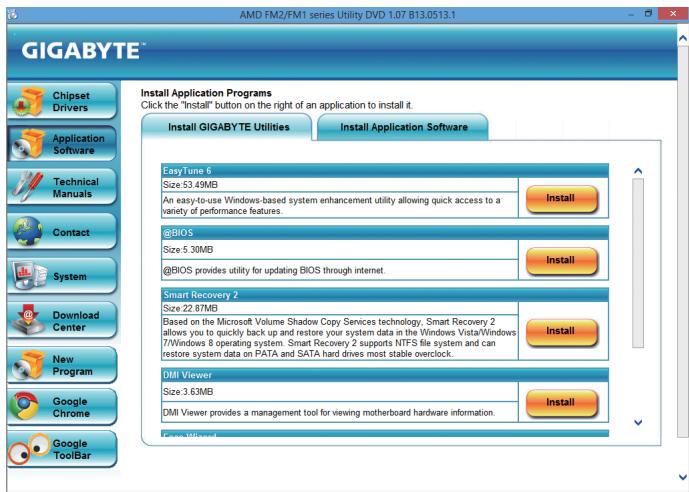The width and height of the screenshot is (689, 492).
Task: Click the window scroll down arrow
Action: [682, 477]
